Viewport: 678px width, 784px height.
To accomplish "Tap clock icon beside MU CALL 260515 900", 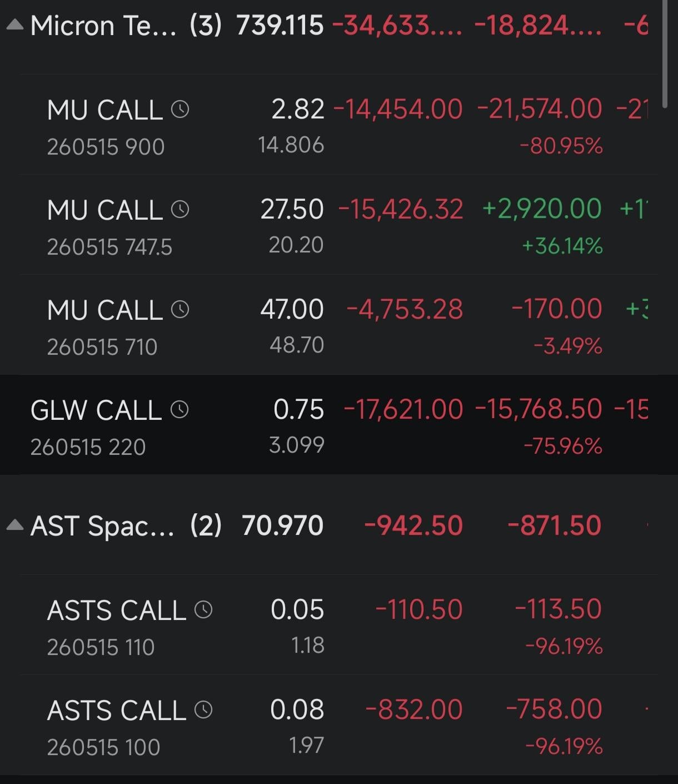I will 180,108.
